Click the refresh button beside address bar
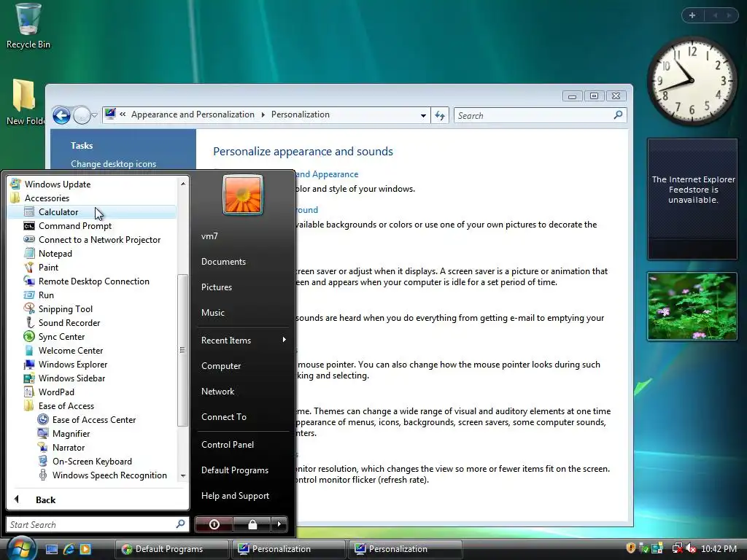This screenshot has width=747, height=560. 440,115
